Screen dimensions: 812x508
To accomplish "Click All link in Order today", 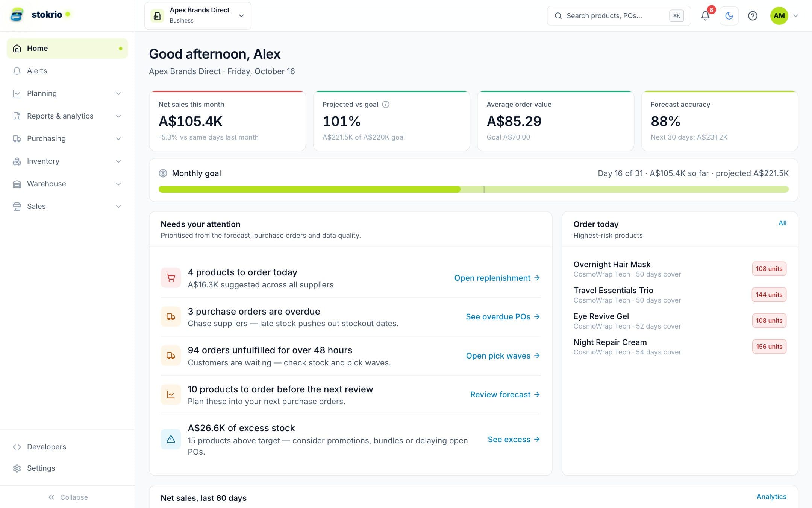I will [782, 223].
